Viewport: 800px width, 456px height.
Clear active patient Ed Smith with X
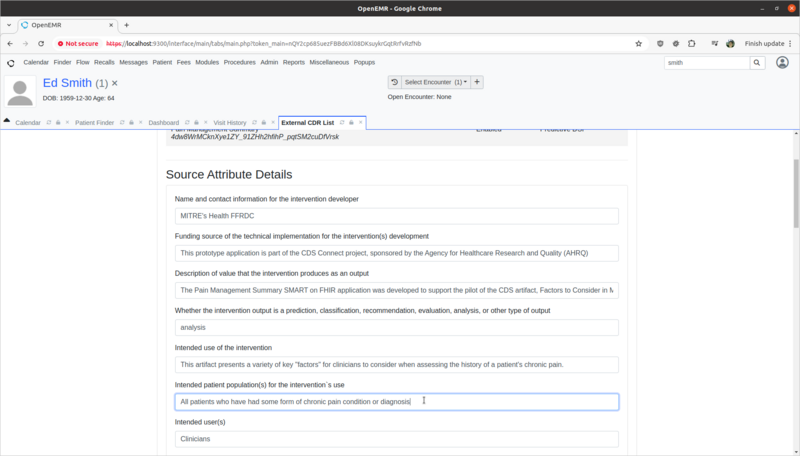[x=114, y=83]
